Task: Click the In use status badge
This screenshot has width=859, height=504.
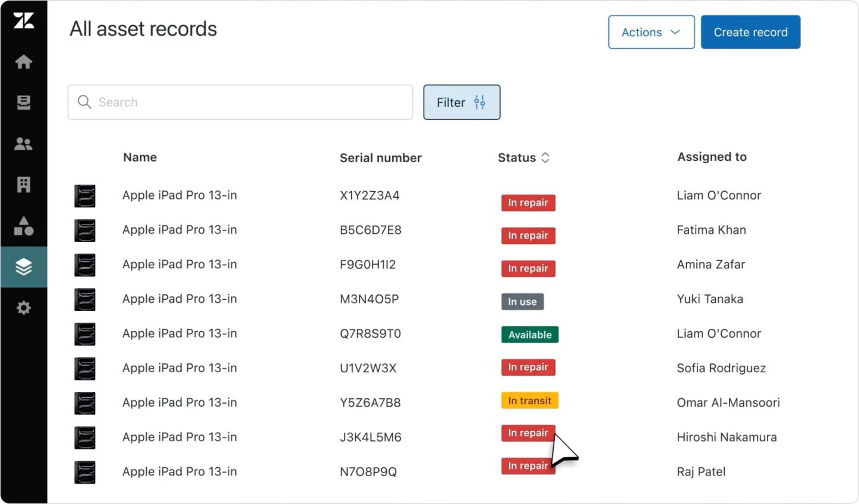Action: click(x=522, y=302)
